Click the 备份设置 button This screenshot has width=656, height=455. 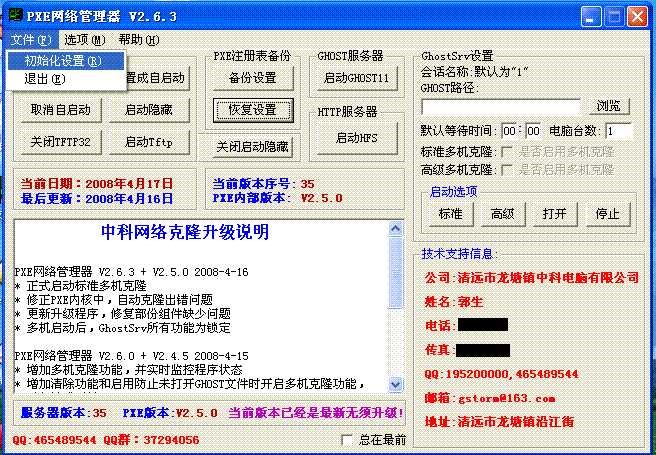(x=253, y=78)
